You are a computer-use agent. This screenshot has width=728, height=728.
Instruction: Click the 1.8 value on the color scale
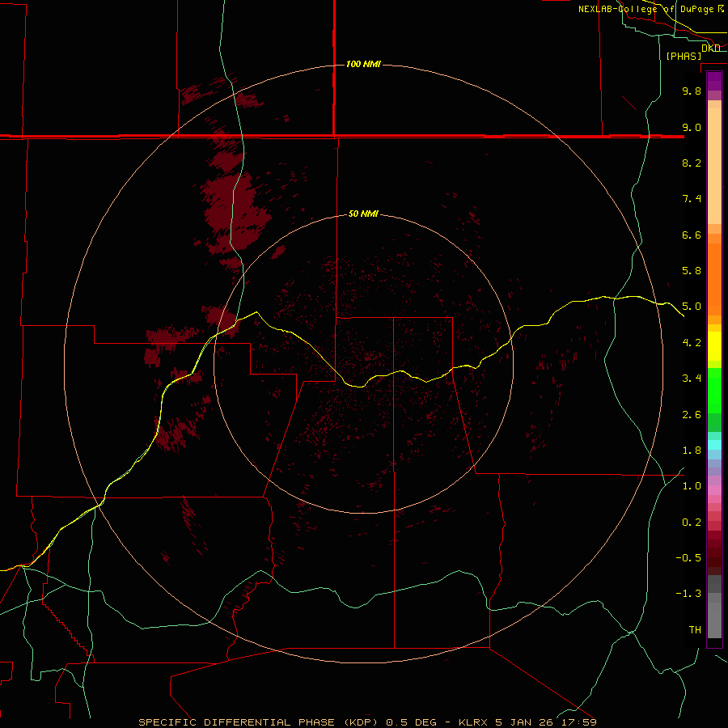[692, 451]
